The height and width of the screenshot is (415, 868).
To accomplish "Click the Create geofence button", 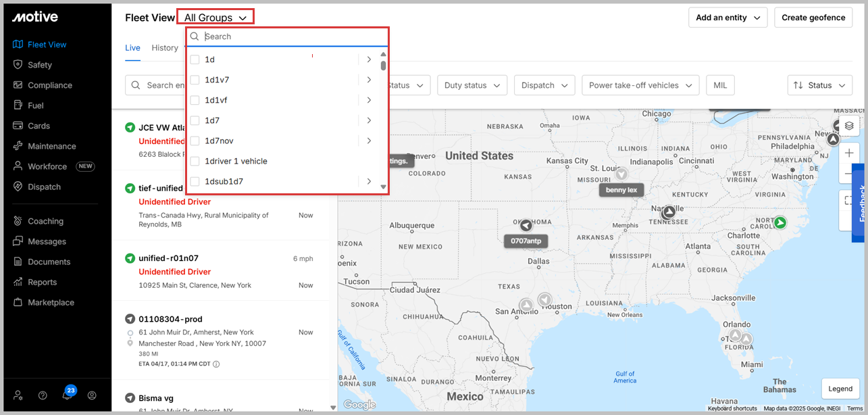I will [x=813, y=18].
